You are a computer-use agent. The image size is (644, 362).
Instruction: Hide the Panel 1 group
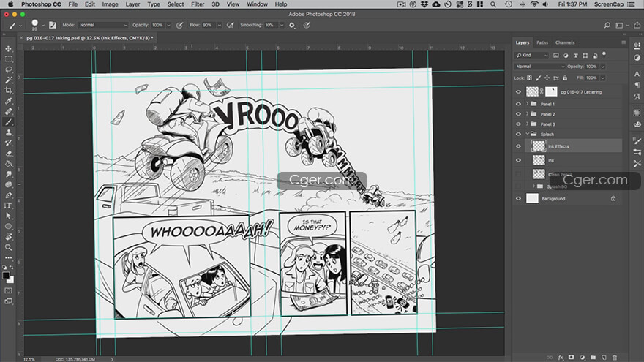[518, 104]
